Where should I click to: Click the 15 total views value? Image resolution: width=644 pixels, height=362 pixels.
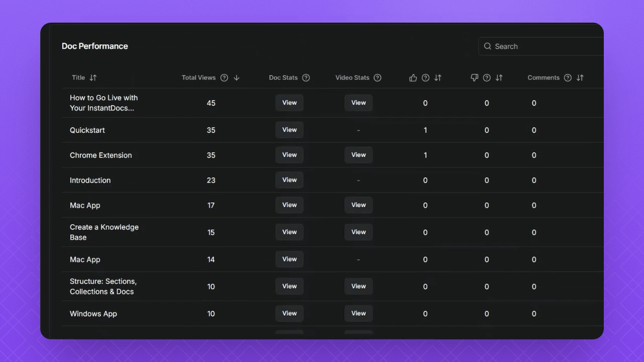pos(211,233)
